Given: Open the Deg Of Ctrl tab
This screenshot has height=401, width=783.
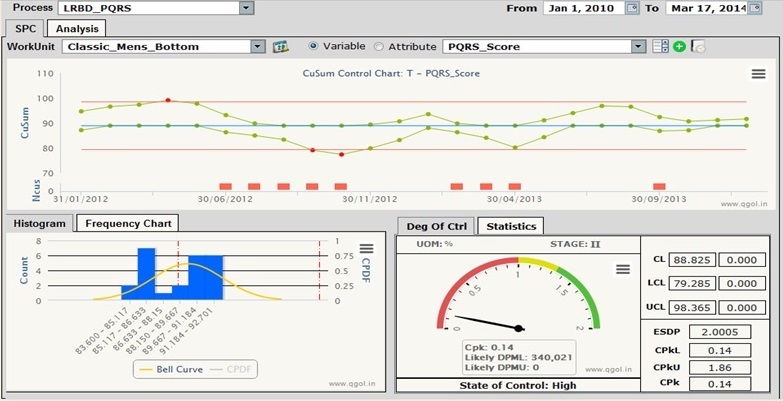Looking at the screenshot, I should (435, 226).
